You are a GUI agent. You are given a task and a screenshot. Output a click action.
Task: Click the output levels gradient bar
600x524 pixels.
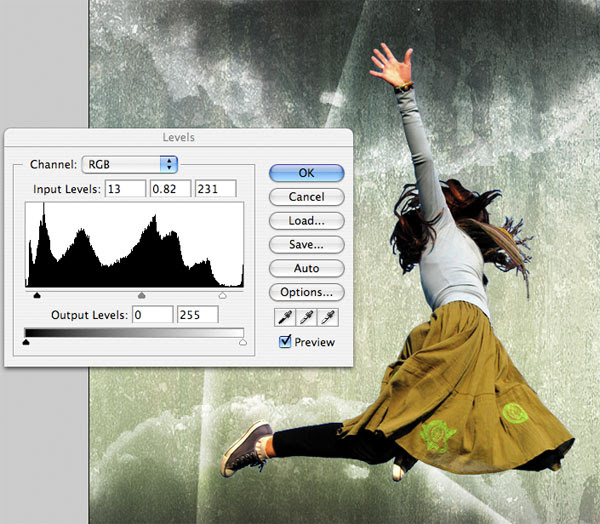[134, 332]
